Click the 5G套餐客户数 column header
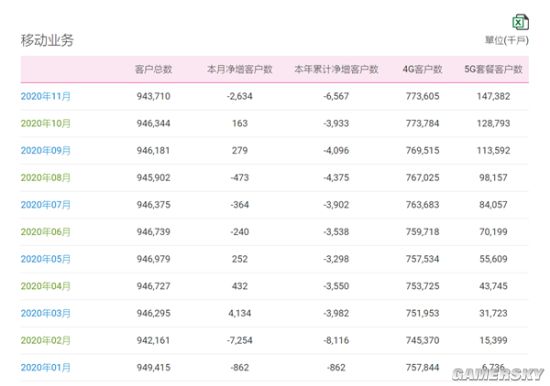550x386 pixels. pos(494,69)
